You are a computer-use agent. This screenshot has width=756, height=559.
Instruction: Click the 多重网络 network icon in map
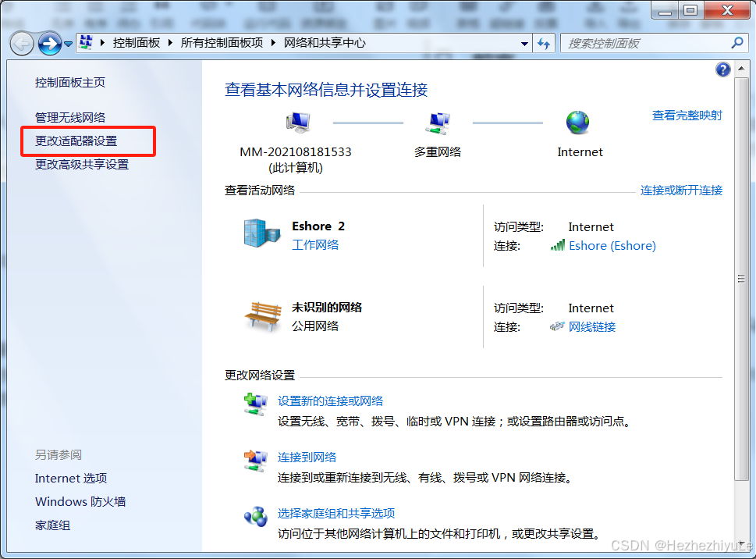click(x=437, y=123)
